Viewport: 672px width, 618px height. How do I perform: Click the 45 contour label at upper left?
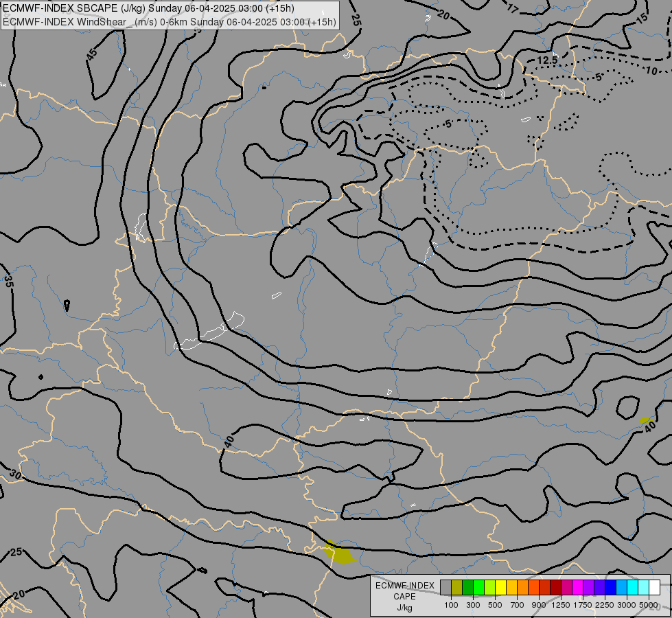92,54
